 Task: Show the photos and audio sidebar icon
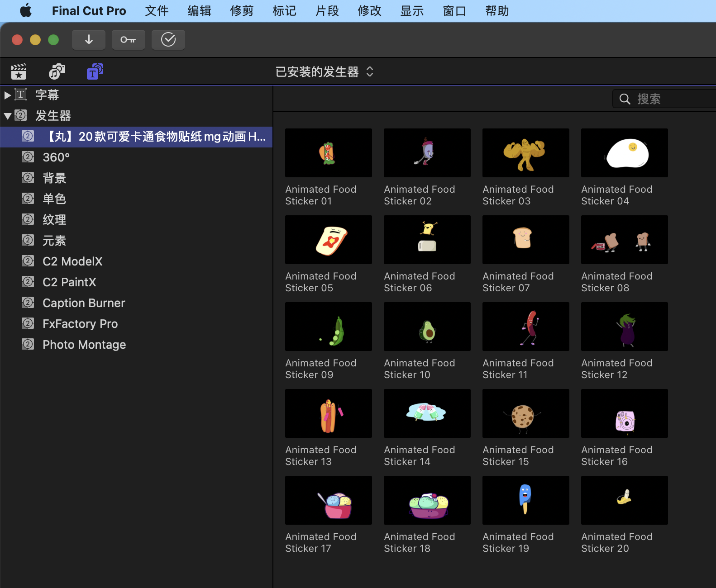tap(57, 71)
